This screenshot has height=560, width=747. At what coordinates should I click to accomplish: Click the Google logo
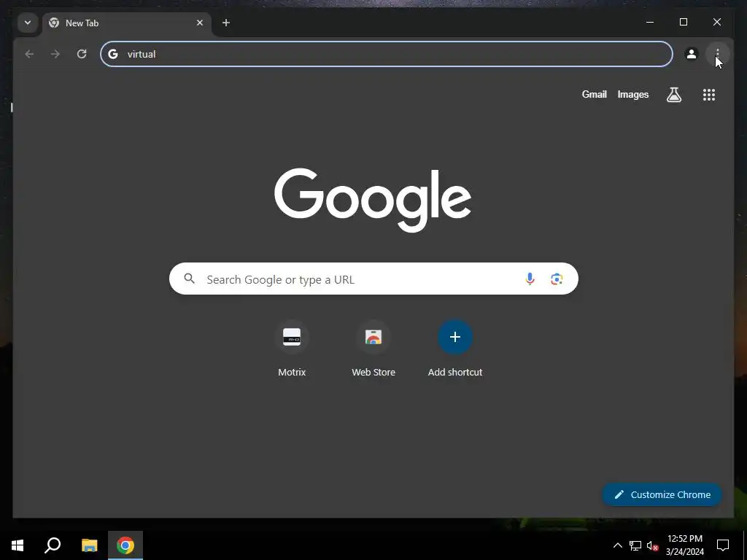[x=373, y=199]
